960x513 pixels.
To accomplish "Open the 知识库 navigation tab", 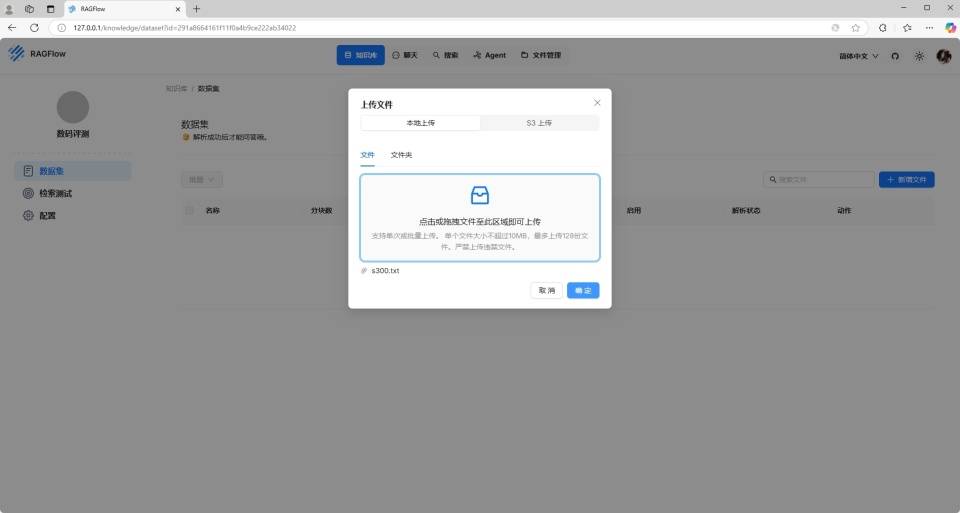I will pos(361,55).
